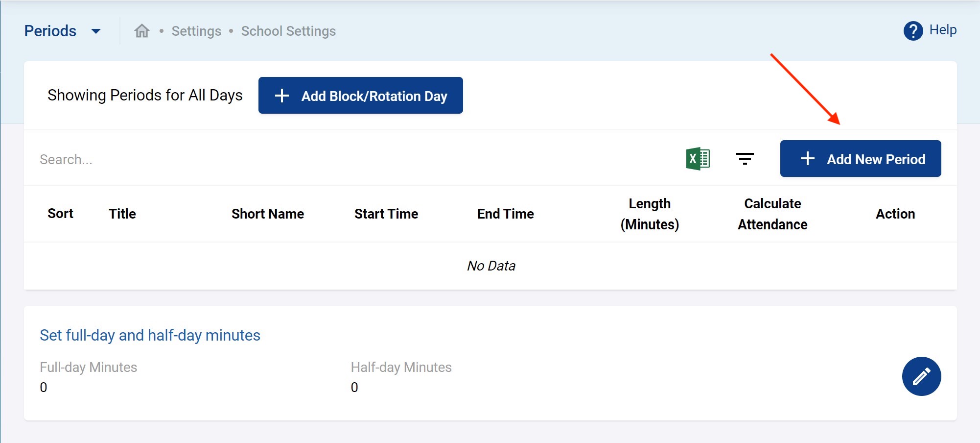Open Help via the question mark icon

913,31
